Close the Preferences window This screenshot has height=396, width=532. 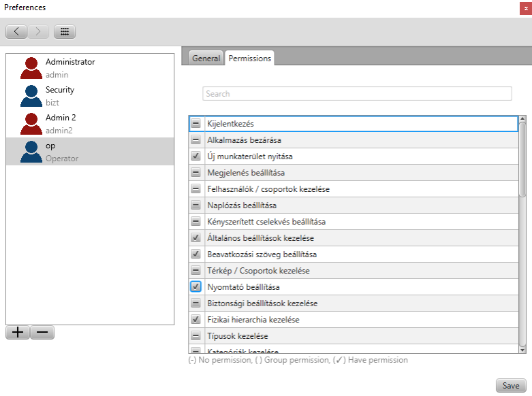click(x=525, y=7)
